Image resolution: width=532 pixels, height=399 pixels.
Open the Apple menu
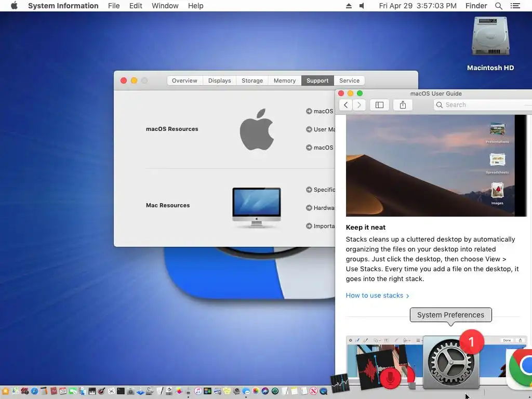pos(14,6)
